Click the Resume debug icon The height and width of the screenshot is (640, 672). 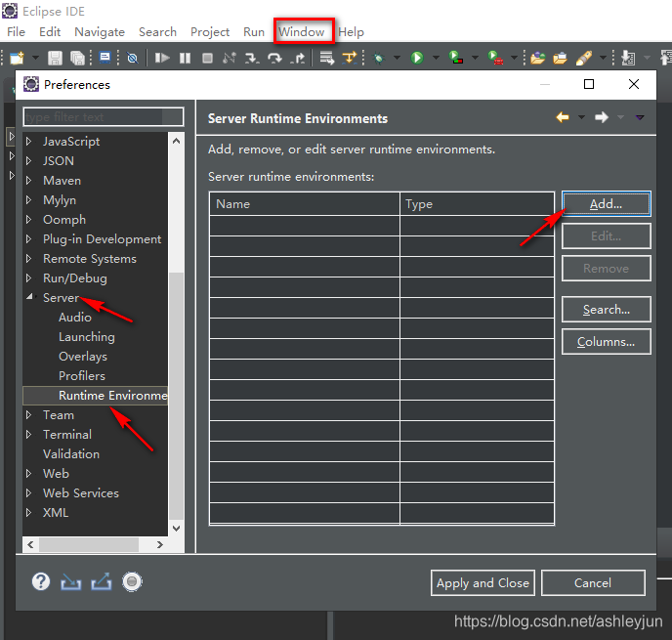tap(162, 58)
